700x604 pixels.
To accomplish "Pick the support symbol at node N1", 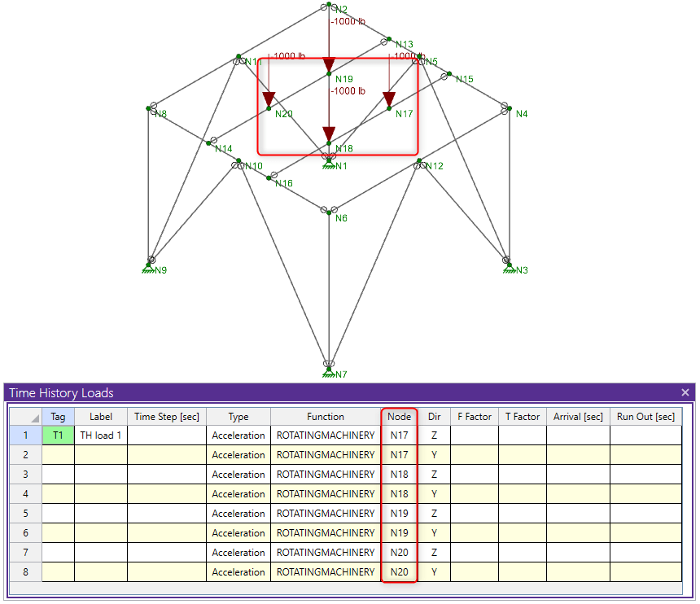I will pyautogui.click(x=328, y=164).
